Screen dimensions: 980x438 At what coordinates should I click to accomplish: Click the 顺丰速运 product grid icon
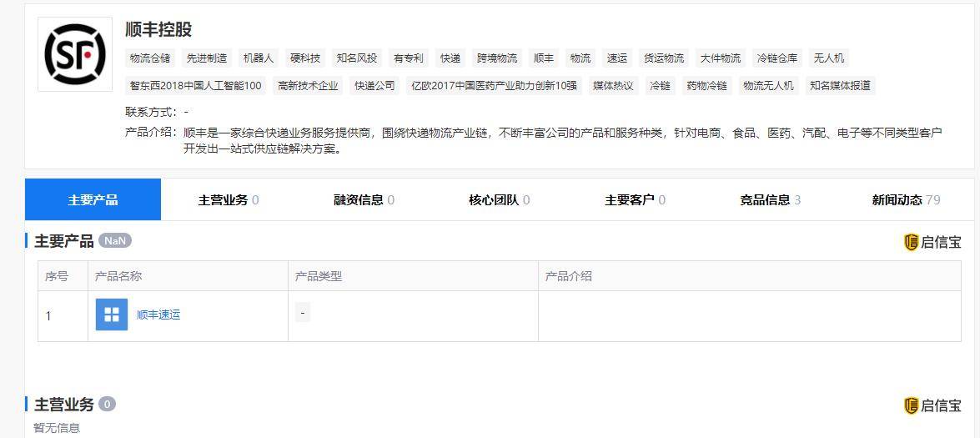point(111,315)
